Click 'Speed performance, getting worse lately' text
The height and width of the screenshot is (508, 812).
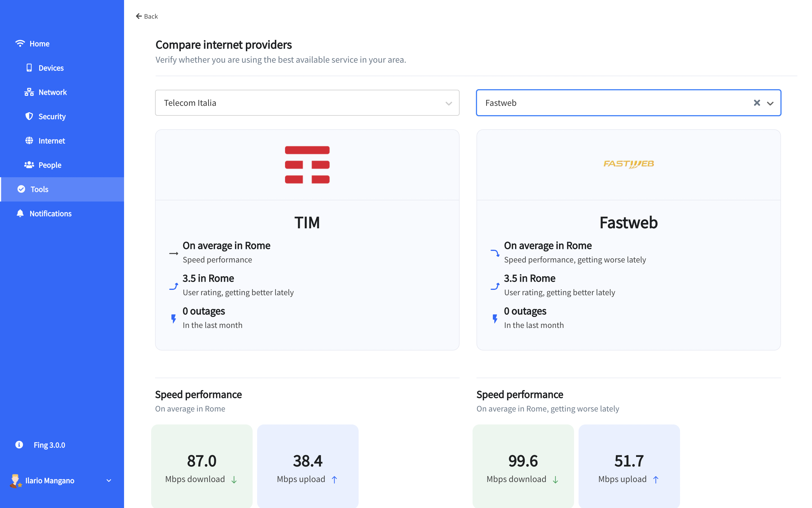tap(575, 260)
